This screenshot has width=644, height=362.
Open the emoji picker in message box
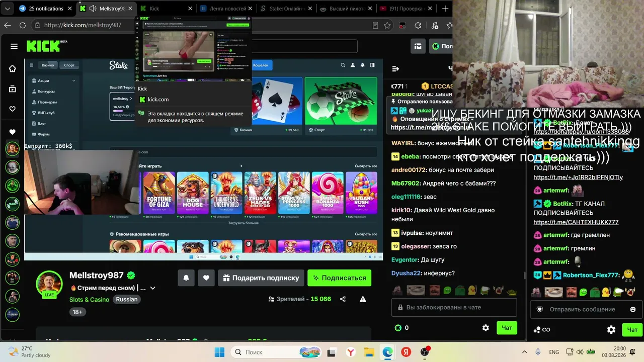pyautogui.click(x=633, y=309)
